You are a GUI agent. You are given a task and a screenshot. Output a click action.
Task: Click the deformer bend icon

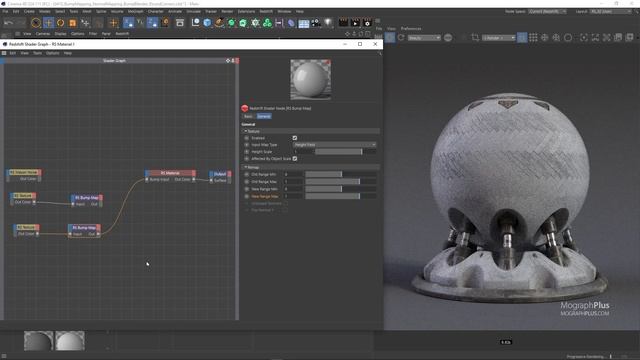pyautogui.click(x=291, y=23)
